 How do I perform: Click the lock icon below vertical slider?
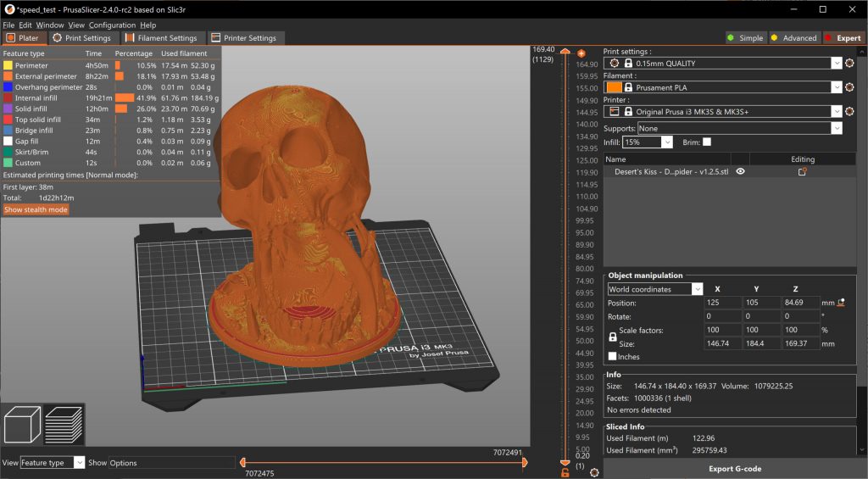coord(565,472)
